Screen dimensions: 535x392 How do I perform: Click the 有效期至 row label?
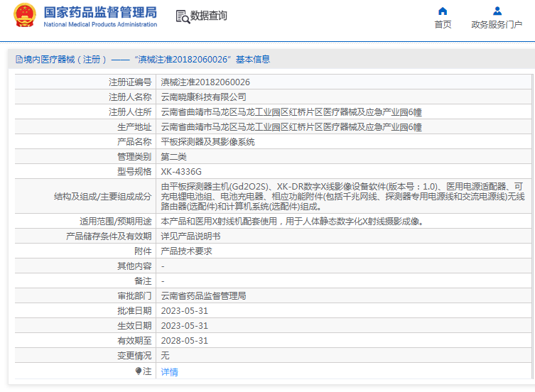click(134, 341)
